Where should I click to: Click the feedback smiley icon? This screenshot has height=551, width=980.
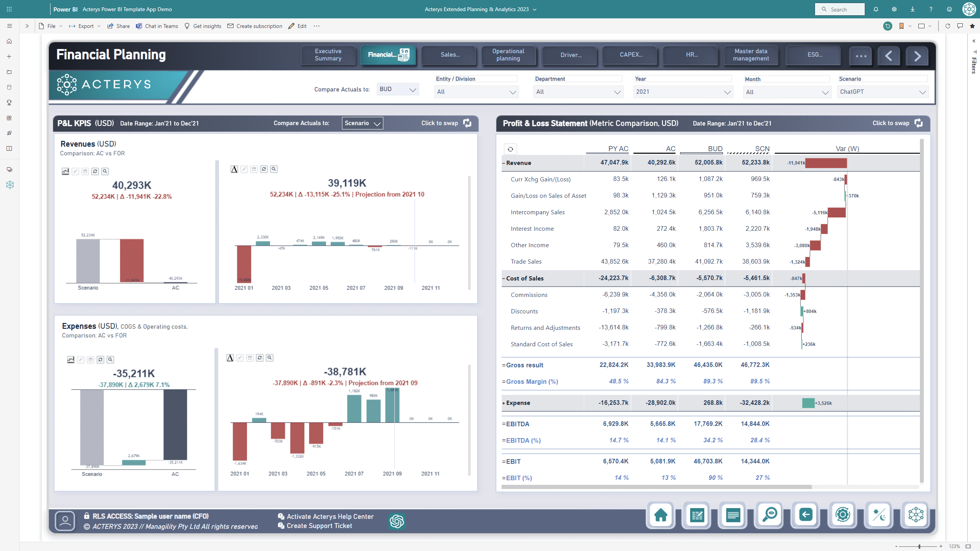(949, 9)
